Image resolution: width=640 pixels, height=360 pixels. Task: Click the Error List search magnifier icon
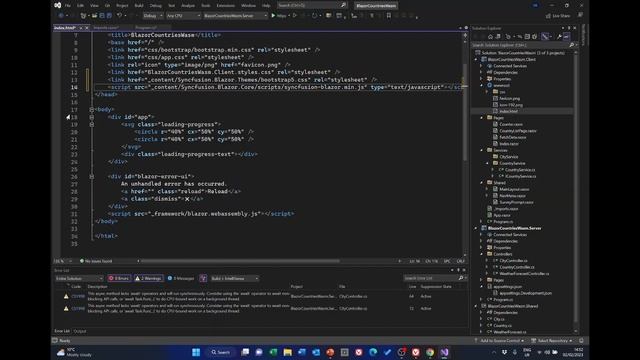pyautogui.click(x=461, y=278)
